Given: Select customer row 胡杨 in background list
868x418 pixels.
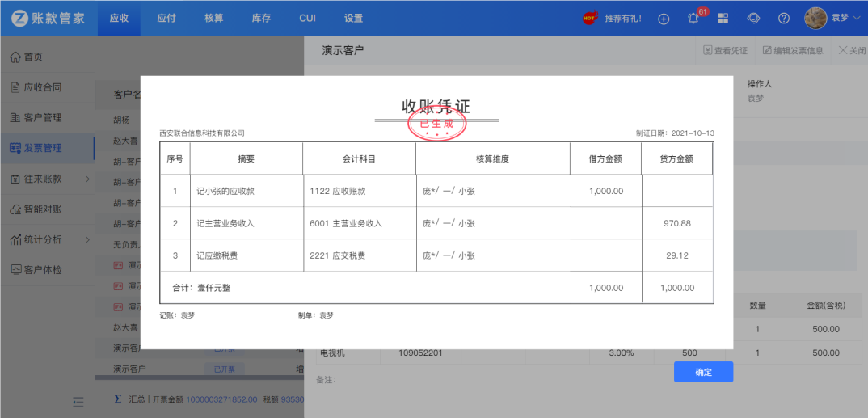Looking at the screenshot, I should click(122, 120).
